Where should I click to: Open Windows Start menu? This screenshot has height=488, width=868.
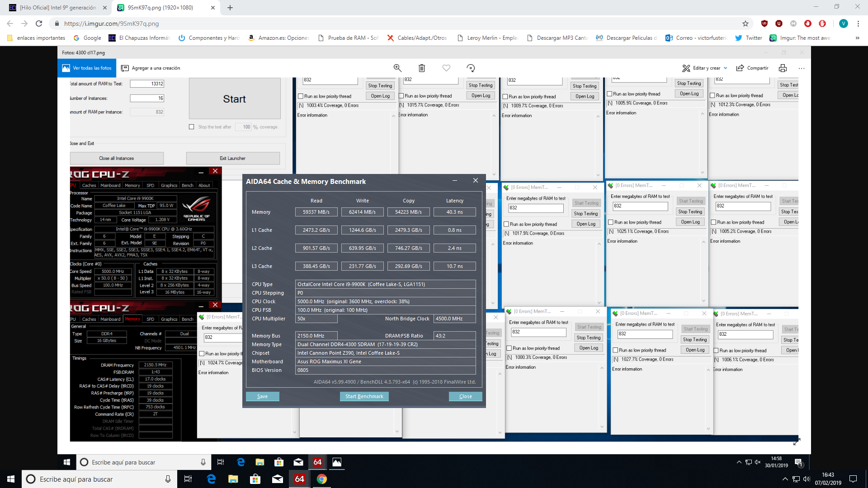click(x=11, y=479)
